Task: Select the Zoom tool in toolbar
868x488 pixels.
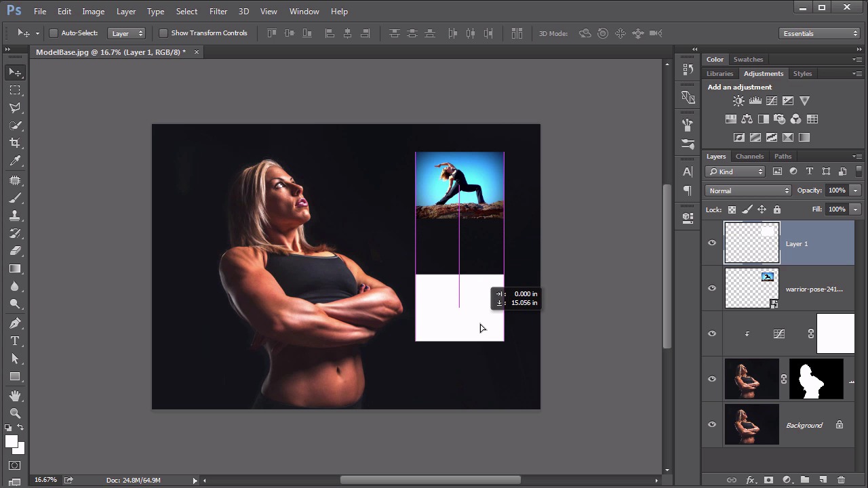Action: [x=15, y=413]
